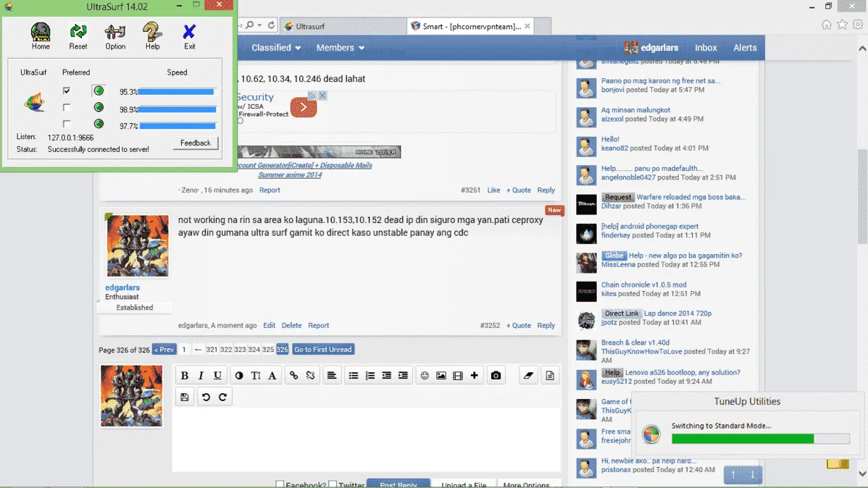Open Inbox in forum navigation
The image size is (868, 488).
coord(706,48)
